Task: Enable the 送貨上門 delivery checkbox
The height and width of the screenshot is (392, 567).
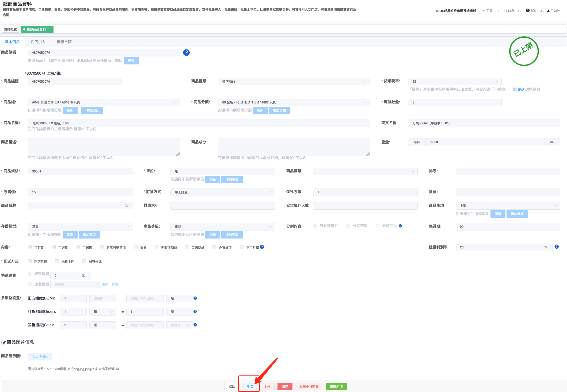Action: [x=57, y=262]
